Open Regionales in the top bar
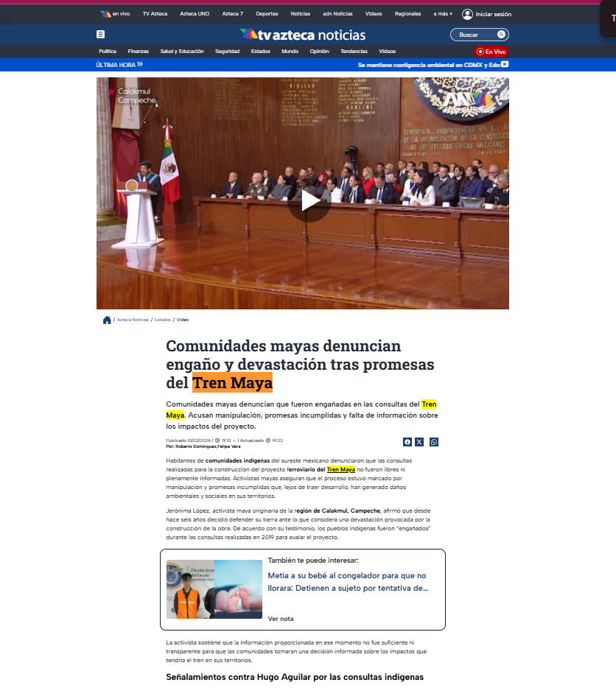Viewport: 616px width, 688px height. (x=407, y=14)
